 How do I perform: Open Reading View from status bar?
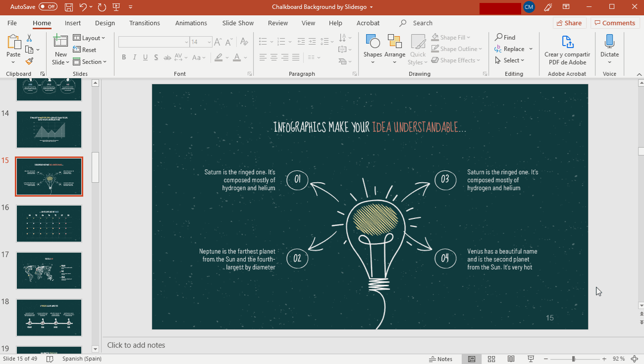[511, 359]
